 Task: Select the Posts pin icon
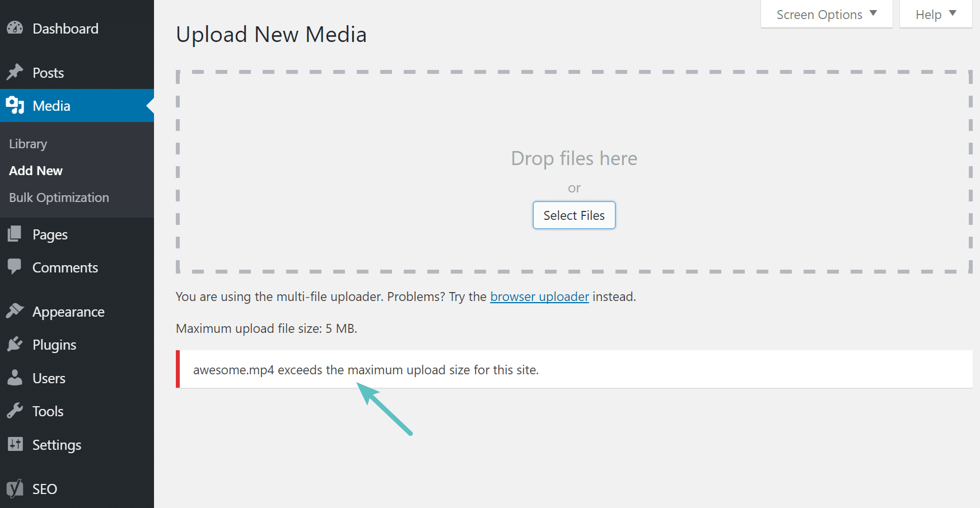[x=15, y=72]
